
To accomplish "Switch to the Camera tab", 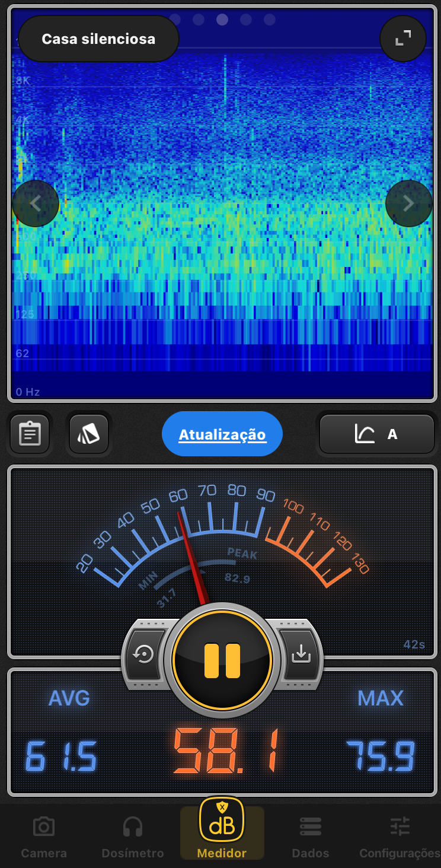I will click(x=44, y=837).
